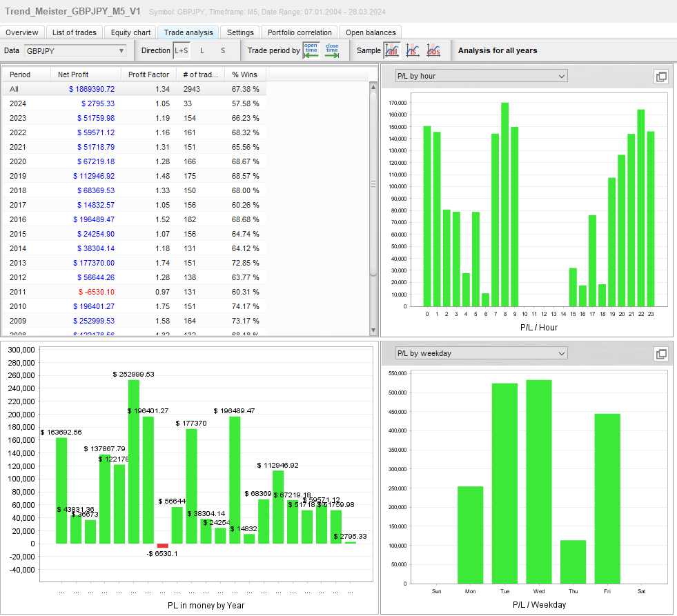Toggle direction to Short only (S)
This screenshot has width=677, height=616.
(222, 50)
